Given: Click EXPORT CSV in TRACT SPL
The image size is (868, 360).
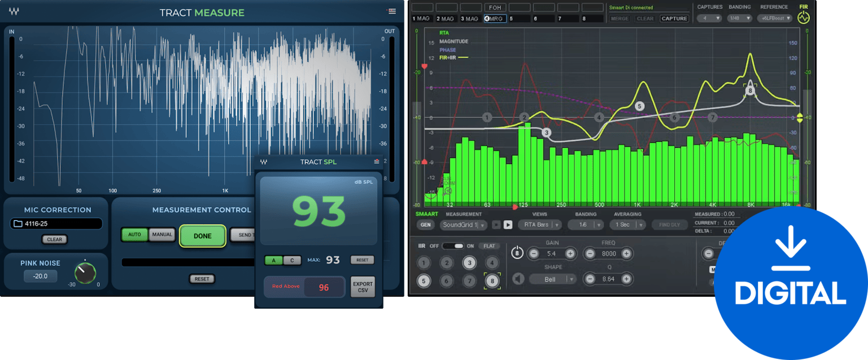Looking at the screenshot, I should coord(363,287).
